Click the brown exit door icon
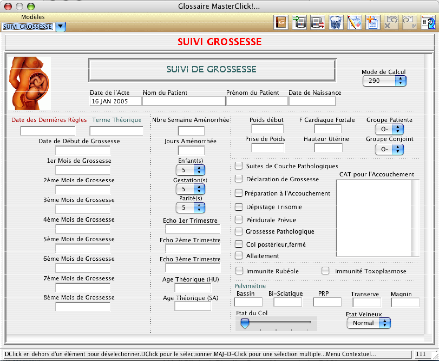Screen dimensions: 439x361 point(281,23)
